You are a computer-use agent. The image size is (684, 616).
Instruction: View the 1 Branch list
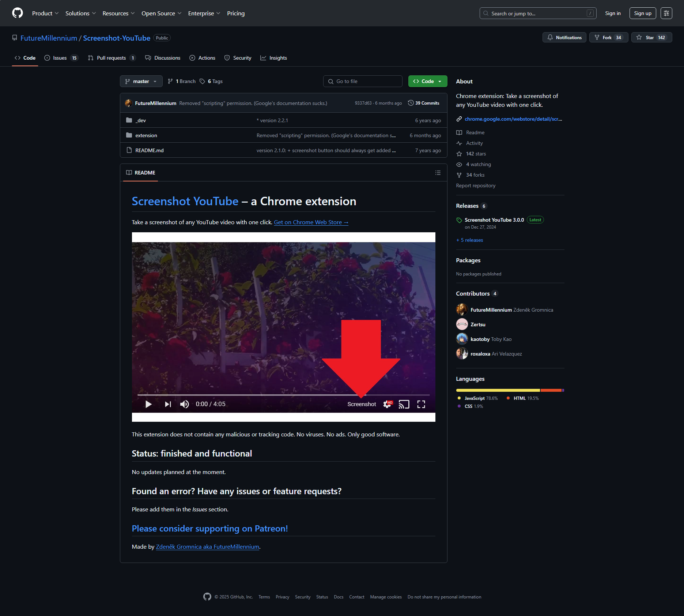pos(182,81)
